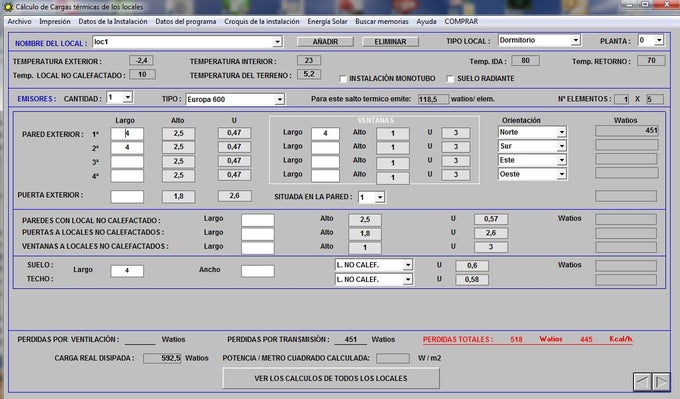This screenshot has width=680, height=399.
Task: Click PUERTA EXTERIOR U field showing 2,6
Action: click(x=234, y=196)
